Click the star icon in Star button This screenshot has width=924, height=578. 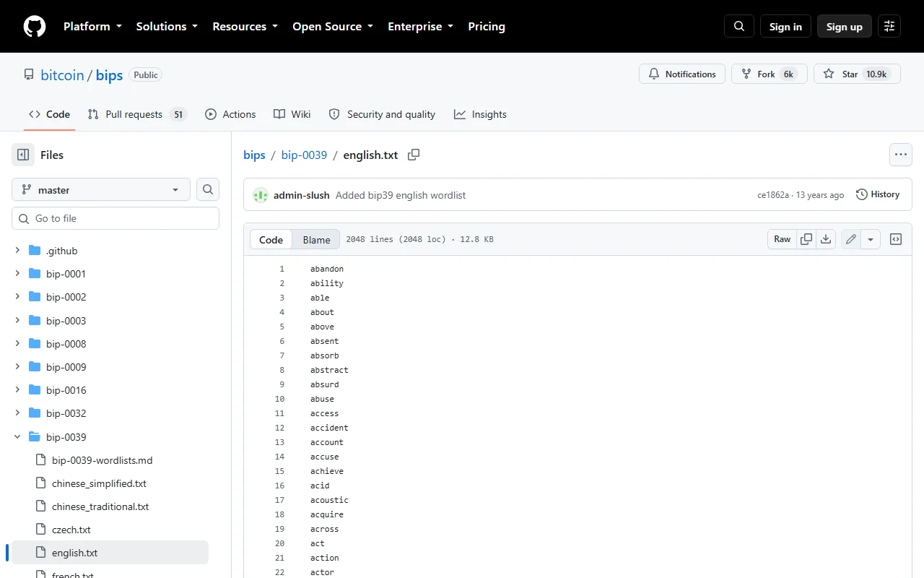[x=829, y=74]
